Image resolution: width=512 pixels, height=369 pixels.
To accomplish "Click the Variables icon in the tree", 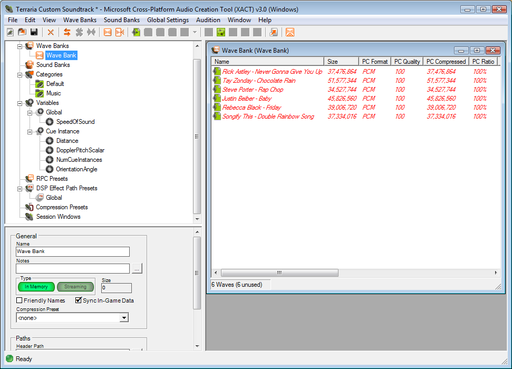I will [x=30, y=103].
